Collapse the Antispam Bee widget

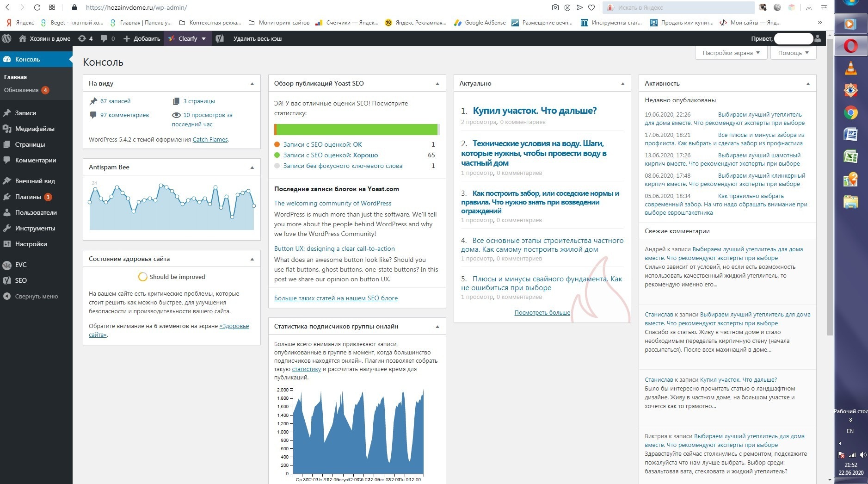(252, 168)
